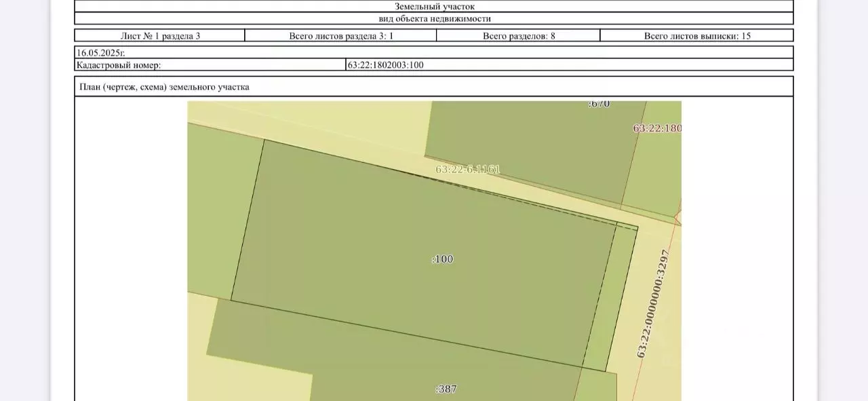Screen dimensions: 868x401
Task: Click the "Кадастровый номер:" label cell
Action: coord(210,65)
